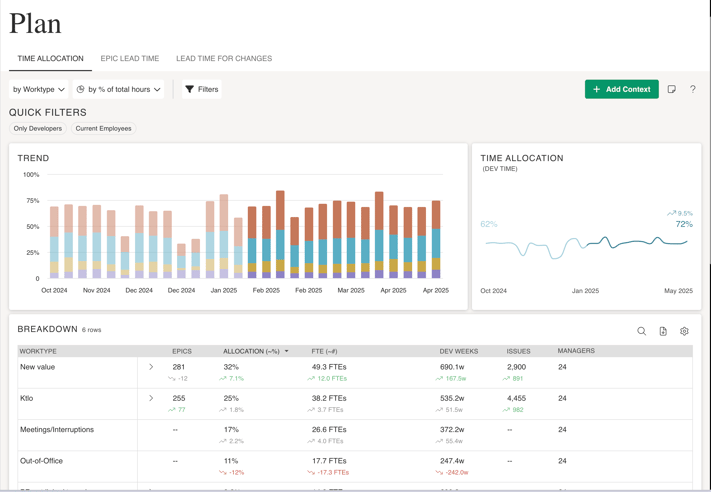Switch to the Epic Lead Time tab
The width and height of the screenshot is (711, 492).
130,59
